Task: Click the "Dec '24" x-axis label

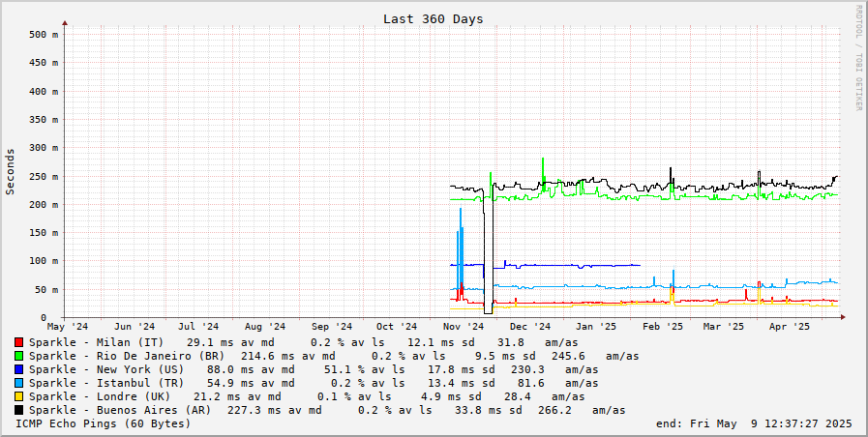Action: coord(530,327)
